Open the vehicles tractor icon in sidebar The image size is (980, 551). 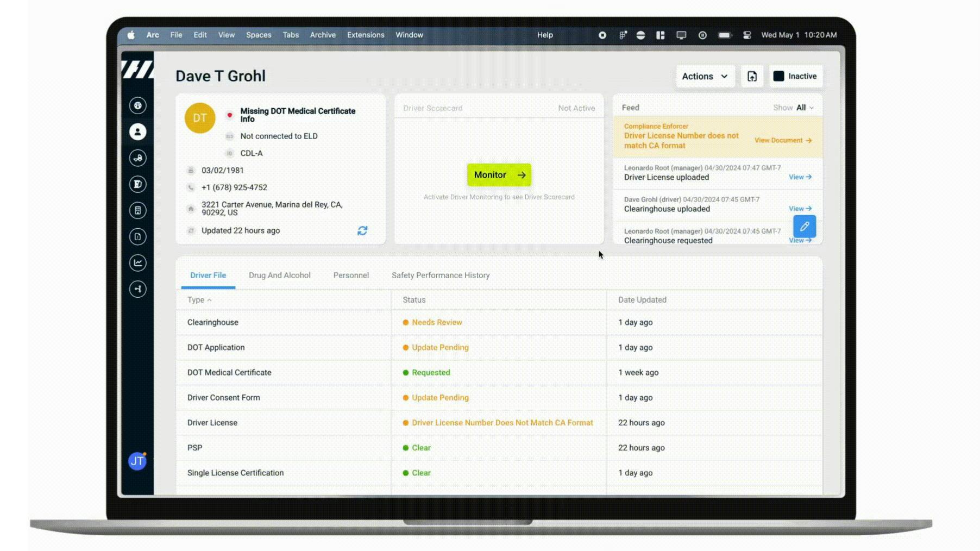[x=137, y=158]
